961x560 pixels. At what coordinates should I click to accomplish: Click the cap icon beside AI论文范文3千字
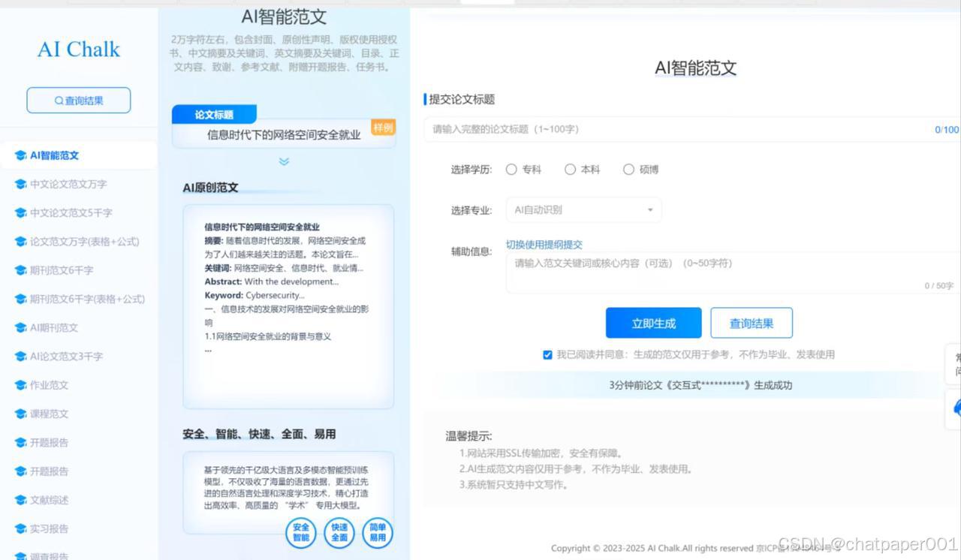pos(20,357)
